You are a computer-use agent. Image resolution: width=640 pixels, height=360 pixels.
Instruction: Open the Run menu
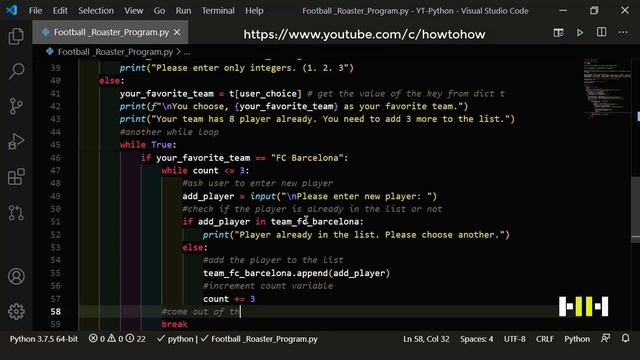tap(183, 11)
